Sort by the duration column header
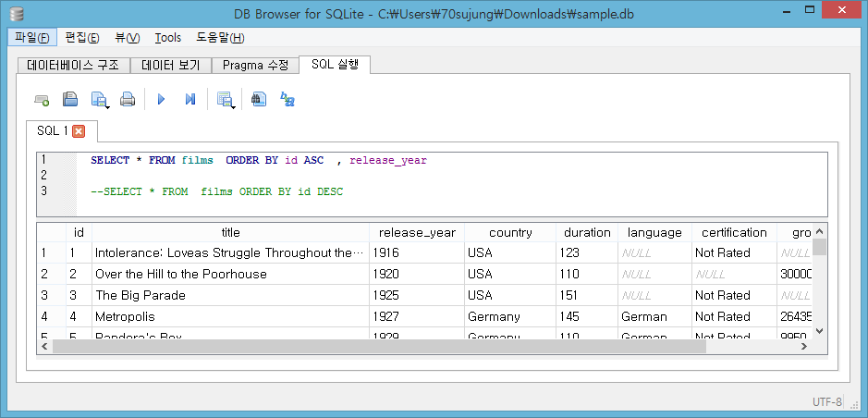Screen dimensions: 868x418 (587, 232)
